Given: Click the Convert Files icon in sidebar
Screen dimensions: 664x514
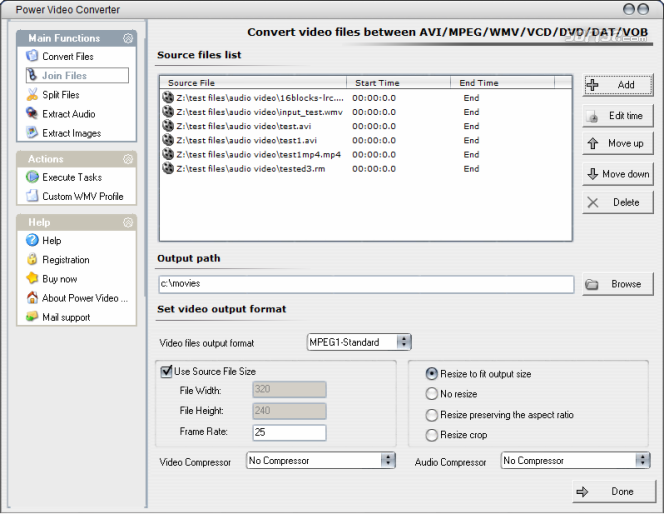Looking at the screenshot, I should tap(32, 56).
